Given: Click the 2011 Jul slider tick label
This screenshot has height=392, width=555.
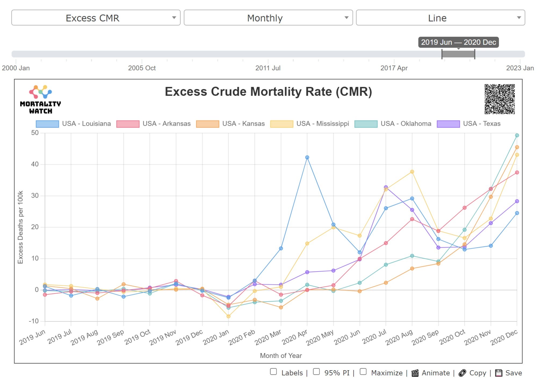Looking at the screenshot, I should click(268, 68).
